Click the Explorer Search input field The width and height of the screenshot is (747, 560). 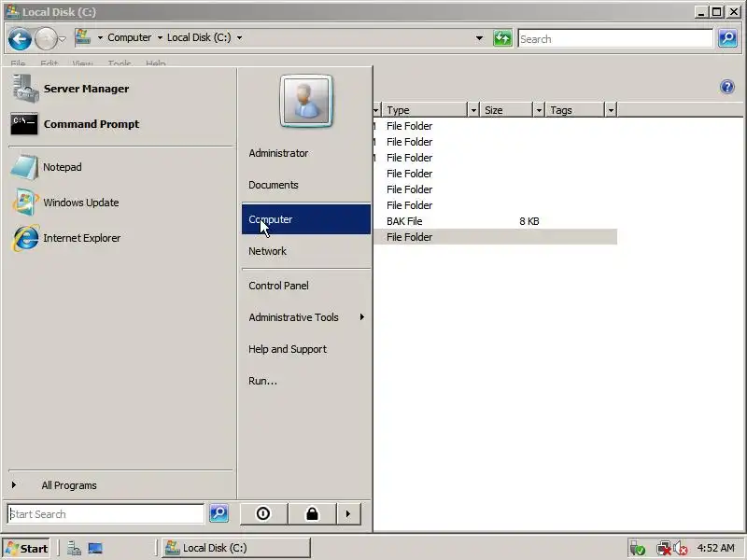point(615,38)
